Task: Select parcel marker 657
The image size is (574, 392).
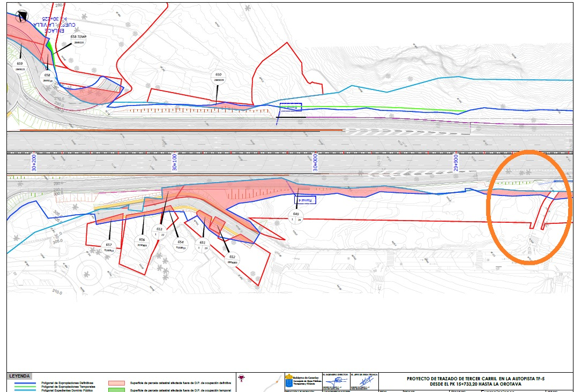Action: [x=109, y=247]
